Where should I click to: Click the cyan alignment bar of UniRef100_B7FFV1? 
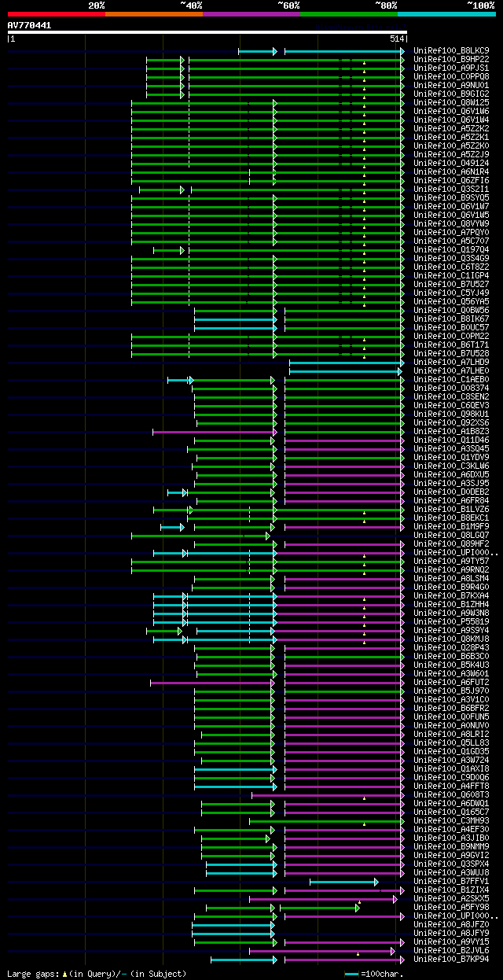(x=344, y=882)
